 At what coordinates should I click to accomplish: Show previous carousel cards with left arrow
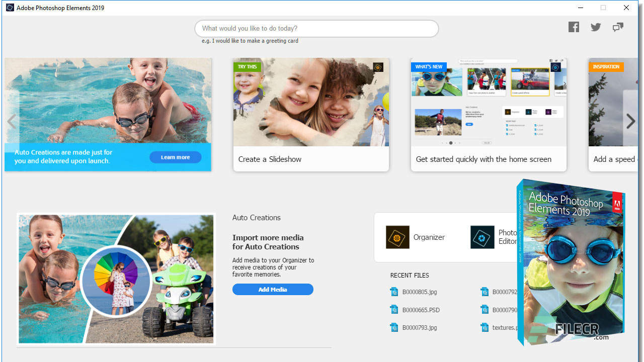[12, 121]
